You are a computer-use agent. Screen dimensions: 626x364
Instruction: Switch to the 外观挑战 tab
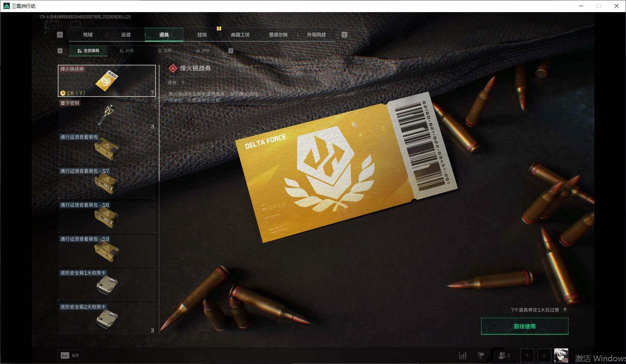click(x=316, y=35)
